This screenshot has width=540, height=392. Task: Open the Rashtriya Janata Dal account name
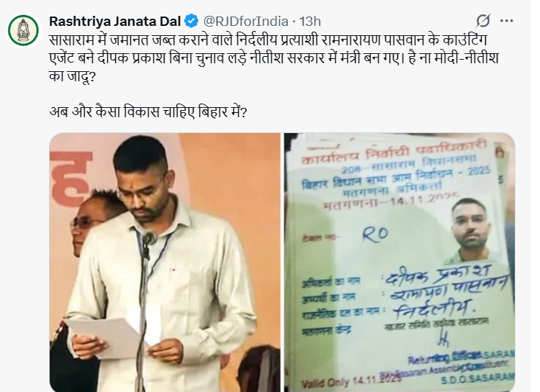(114, 22)
